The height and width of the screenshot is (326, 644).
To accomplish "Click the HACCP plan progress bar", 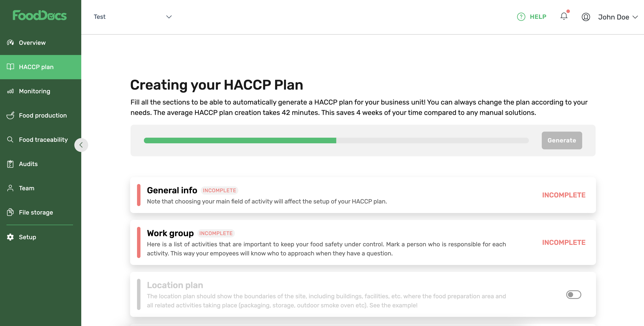I will pyautogui.click(x=336, y=140).
